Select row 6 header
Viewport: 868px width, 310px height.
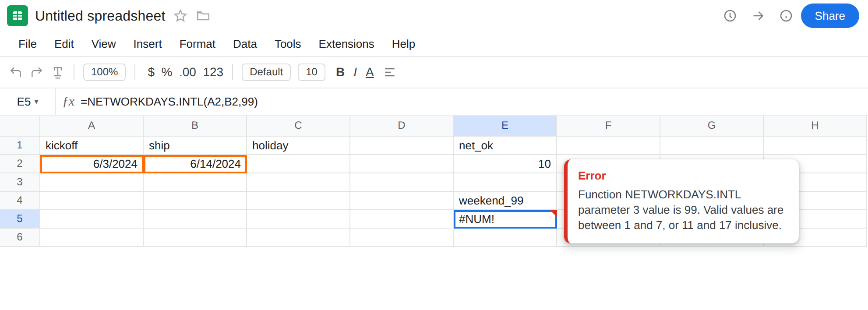click(20, 237)
